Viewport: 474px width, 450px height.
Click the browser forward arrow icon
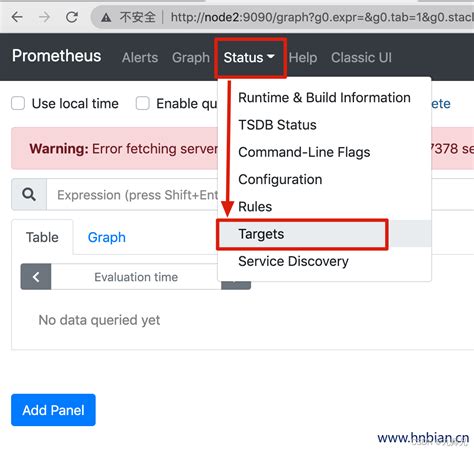[44, 17]
